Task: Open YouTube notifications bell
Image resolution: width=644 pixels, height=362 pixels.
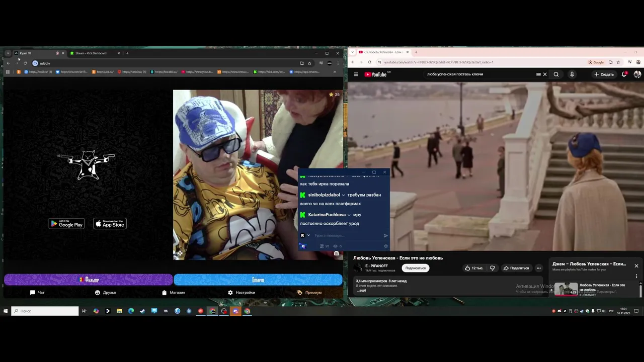Action: pyautogui.click(x=624, y=74)
